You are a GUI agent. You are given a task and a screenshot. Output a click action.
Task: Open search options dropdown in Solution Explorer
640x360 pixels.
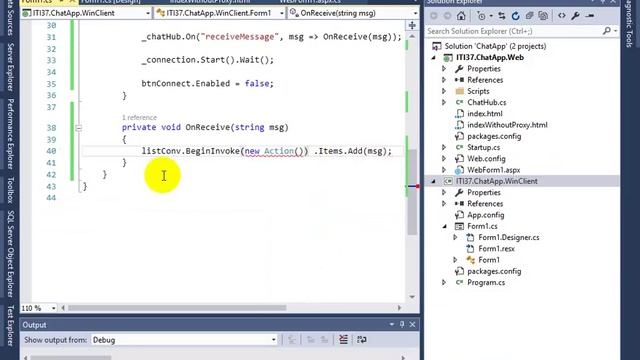coord(615,31)
